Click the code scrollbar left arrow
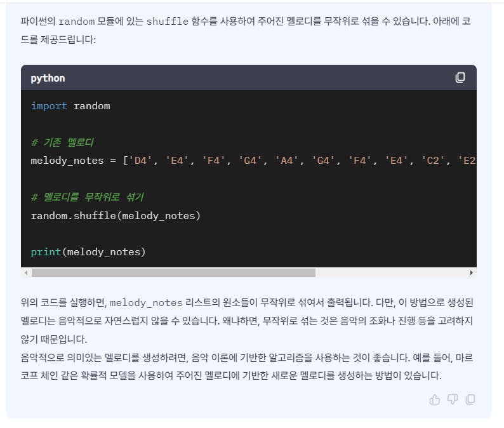The image size is (504, 428). [x=25, y=272]
